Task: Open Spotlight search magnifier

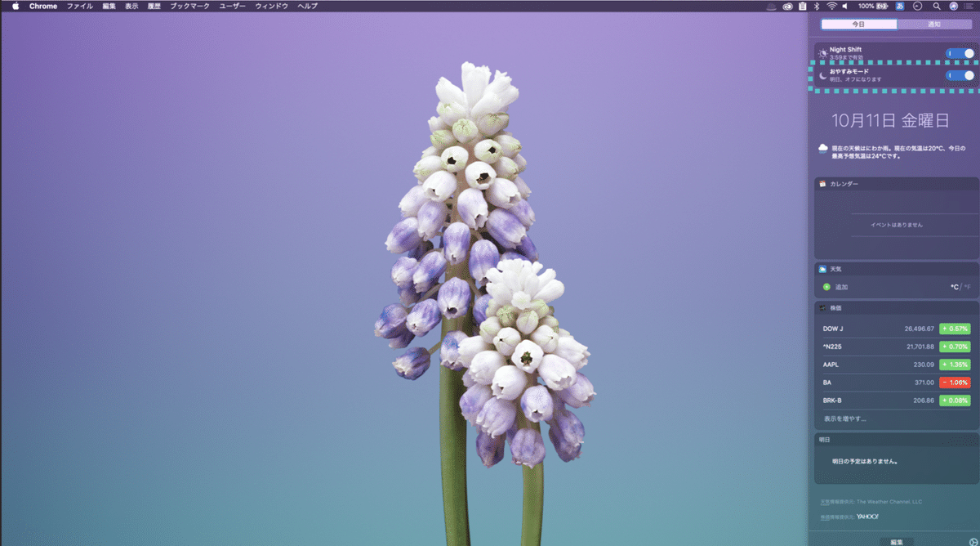Action: click(x=937, y=6)
